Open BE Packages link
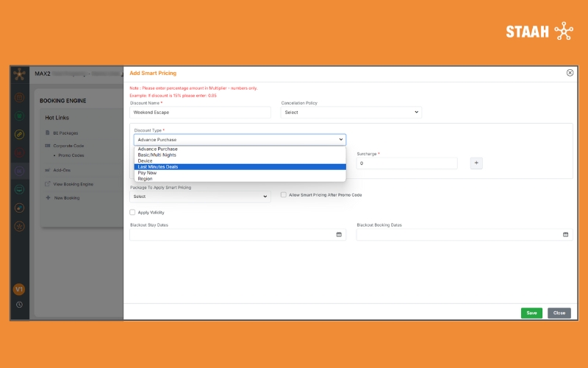Image resolution: width=588 pixels, height=368 pixels. [65, 133]
